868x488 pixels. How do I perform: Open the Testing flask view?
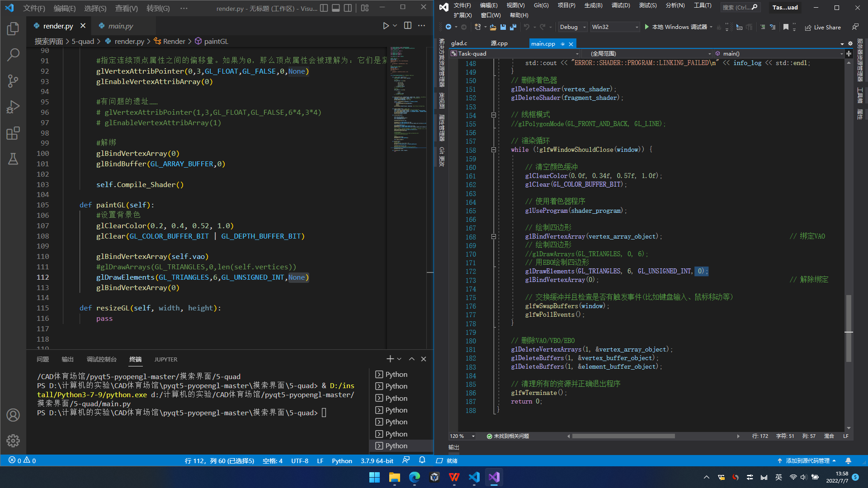pyautogui.click(x=13, y=159)
